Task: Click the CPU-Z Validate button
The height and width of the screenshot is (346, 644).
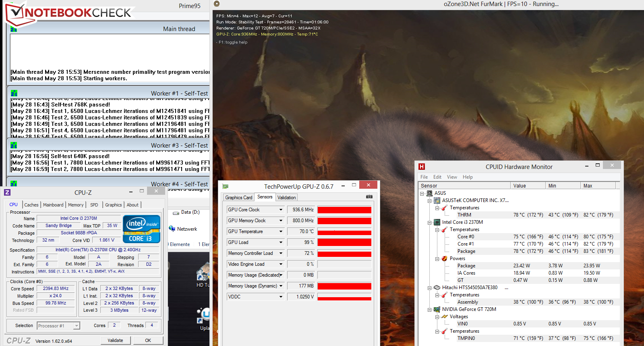Action: click(116, 340)
